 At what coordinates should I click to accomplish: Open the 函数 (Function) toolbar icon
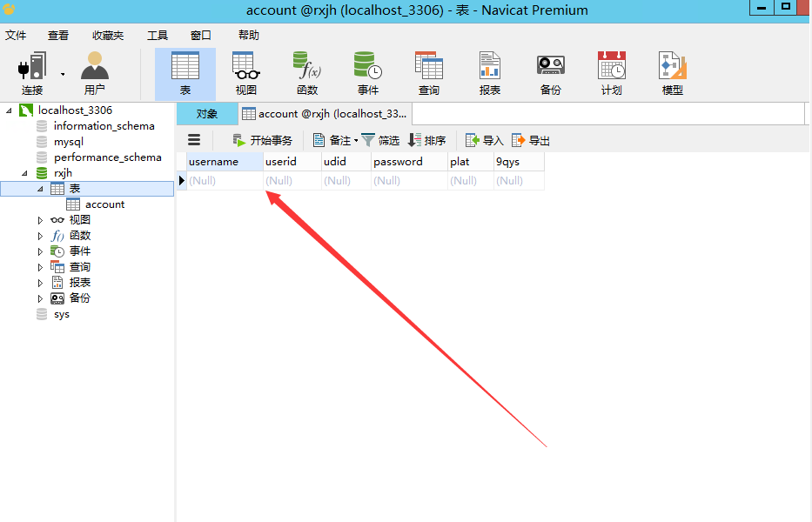point(307,73)
